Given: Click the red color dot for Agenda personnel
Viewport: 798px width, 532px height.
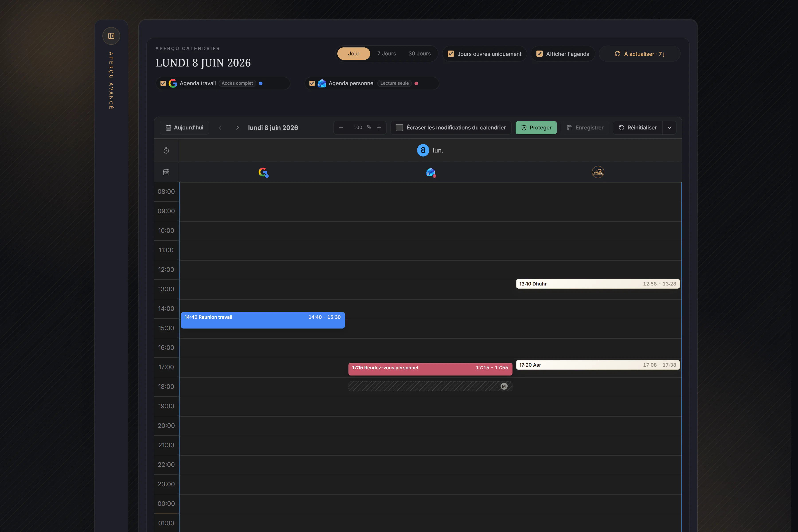Looking at the screenshot, I should [x=416, y=83].
